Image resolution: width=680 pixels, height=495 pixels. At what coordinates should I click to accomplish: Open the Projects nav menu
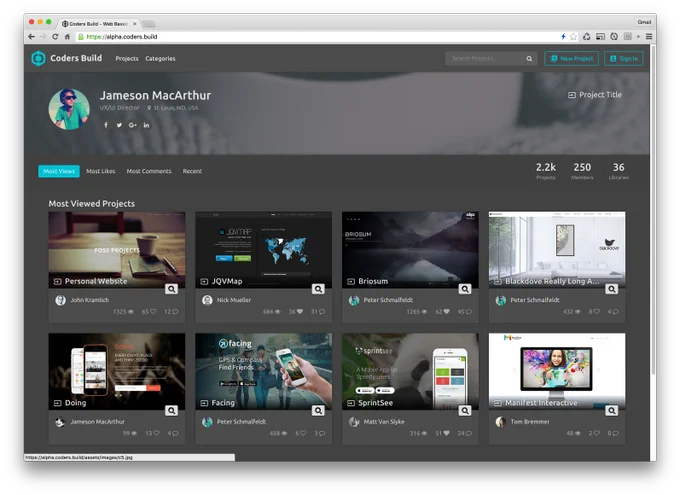pyautogui.click(x=127, y=59)
